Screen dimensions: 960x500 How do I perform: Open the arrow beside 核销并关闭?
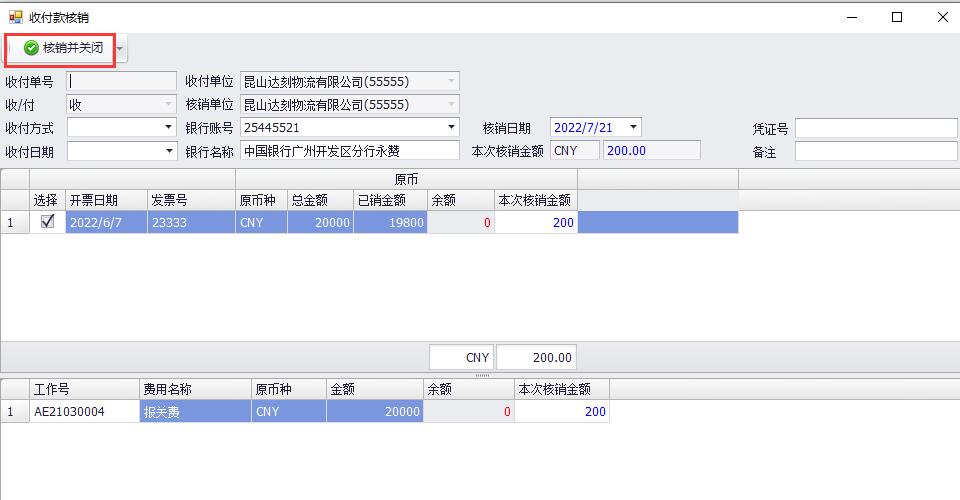(121, 48)
